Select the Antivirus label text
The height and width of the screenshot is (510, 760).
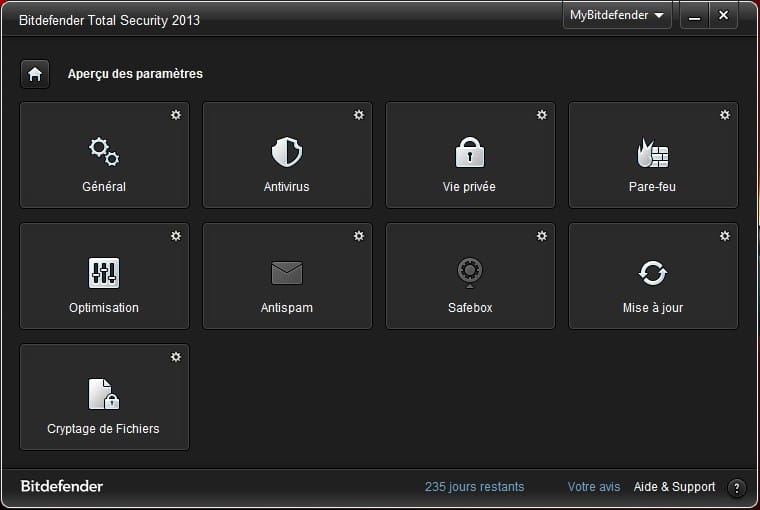click(286, 187)
